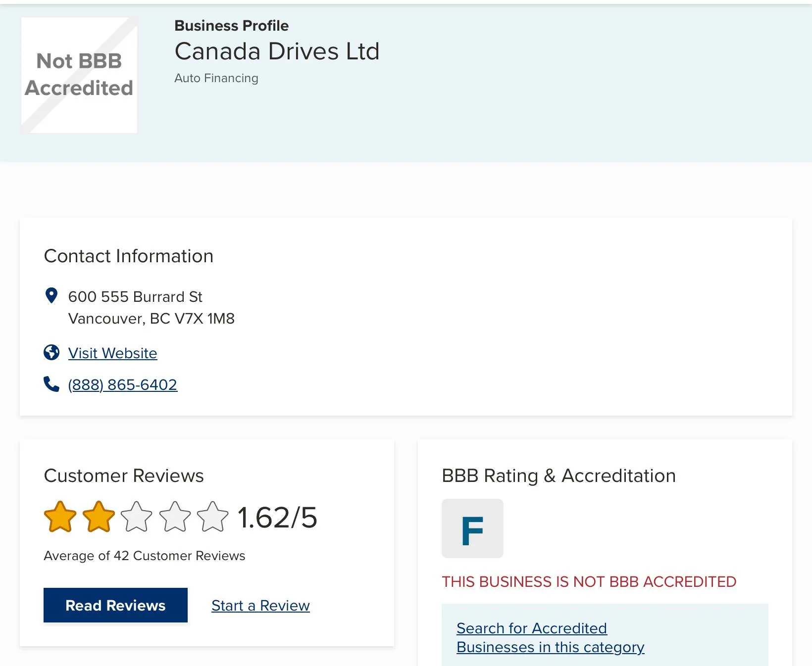Click the phone handset icon
This screenshot has height=666, width=812.
(x=51, y=384)
